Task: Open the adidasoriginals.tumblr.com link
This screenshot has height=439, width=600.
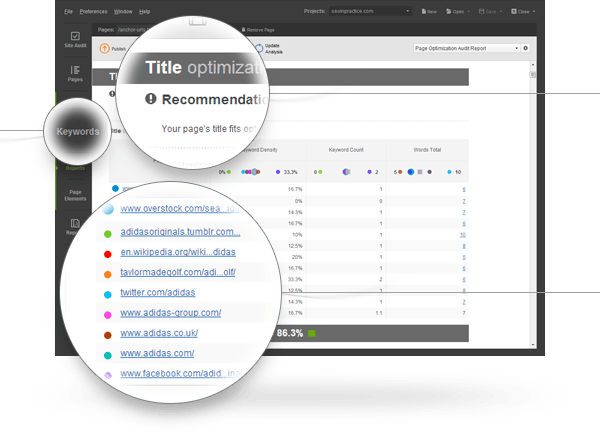Action: coord(180,232)
